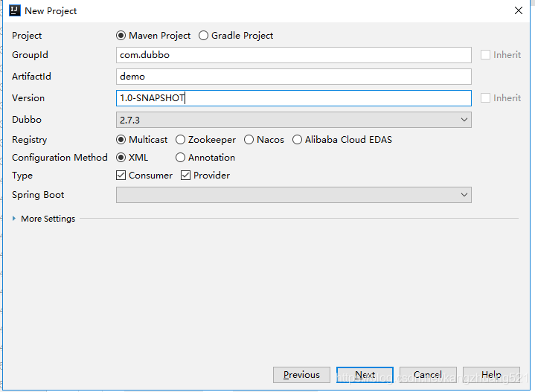
Task: Click the "ArtifactId" label
Action: coord(31,76)
